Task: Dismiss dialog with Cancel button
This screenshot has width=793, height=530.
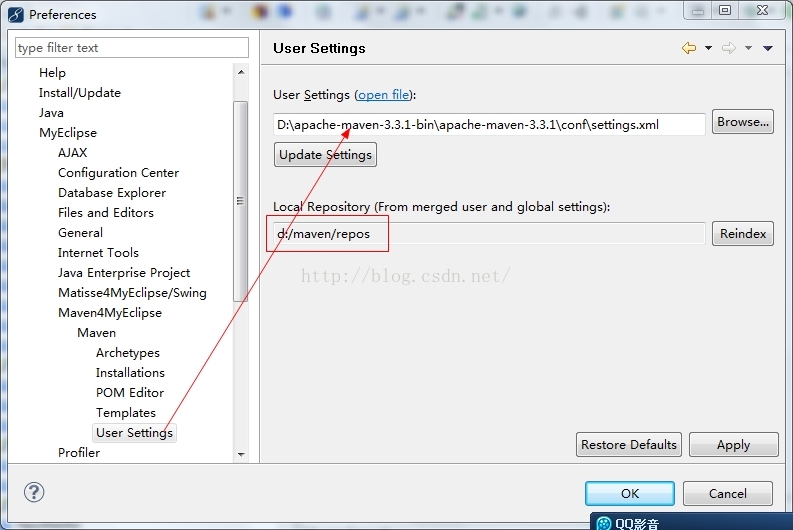Action: click(x=727, y=494)
